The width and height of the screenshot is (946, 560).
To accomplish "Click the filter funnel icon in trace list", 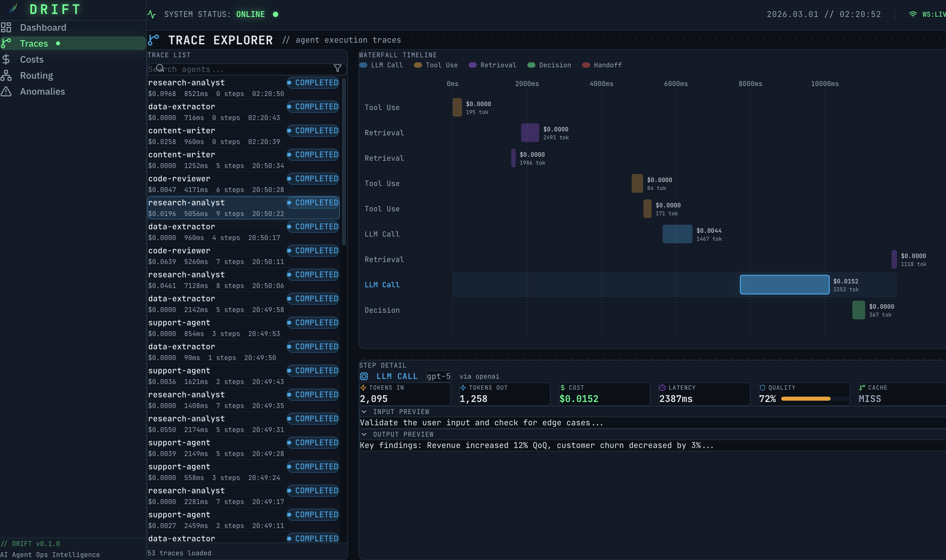I will click(x=337, y=68).
